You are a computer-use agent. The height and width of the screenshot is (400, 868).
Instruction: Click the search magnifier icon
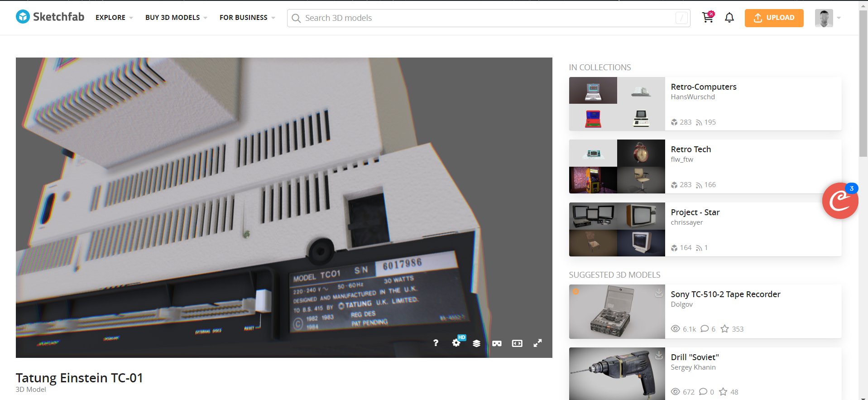[x=296, y=18]
